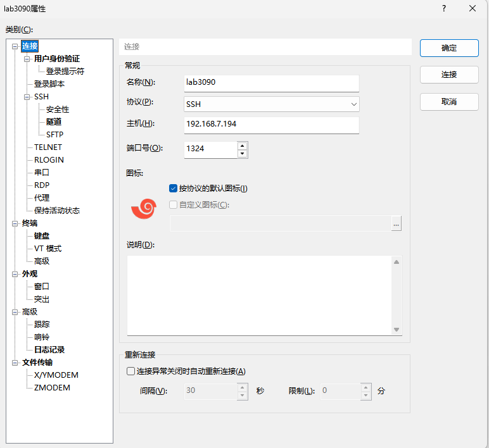Collapse the 连接 tree node

(15, 46)
